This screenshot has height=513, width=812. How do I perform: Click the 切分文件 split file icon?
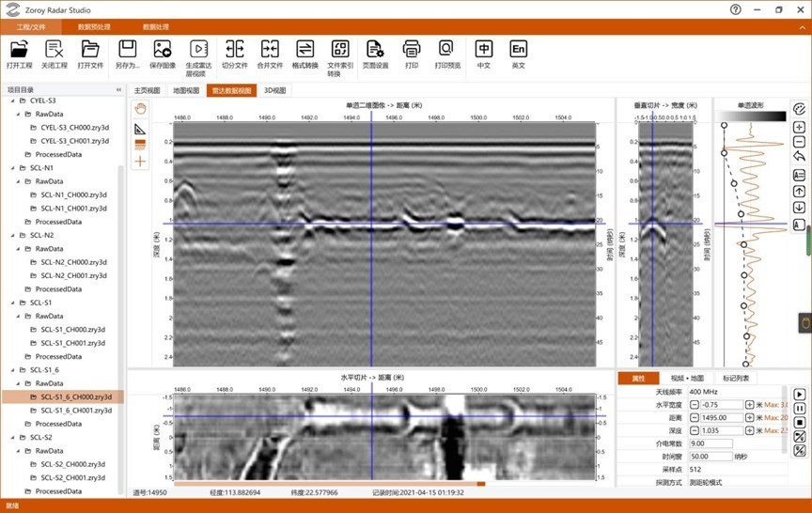[x=234, y=49]
